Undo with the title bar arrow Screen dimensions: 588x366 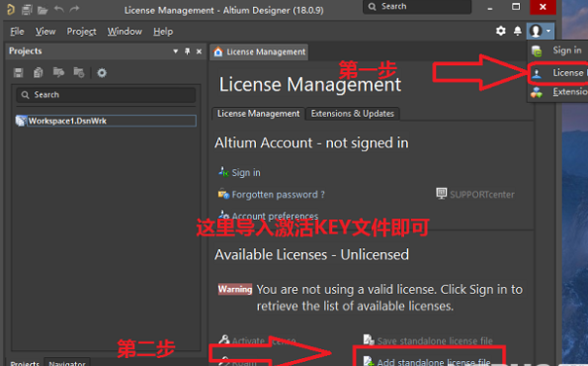tap(59, 9)
